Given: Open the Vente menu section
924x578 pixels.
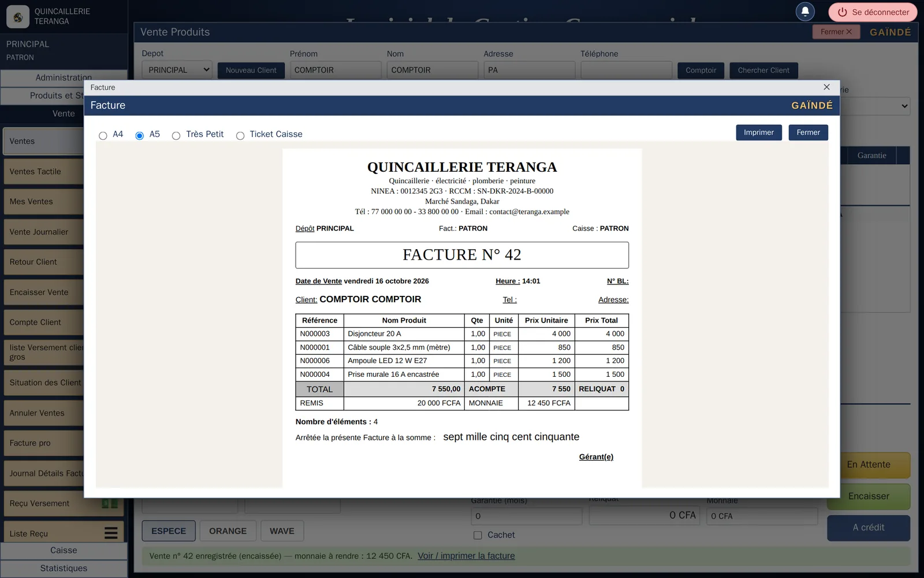Looking at the screenshot, I should click(x=64, y=114).
